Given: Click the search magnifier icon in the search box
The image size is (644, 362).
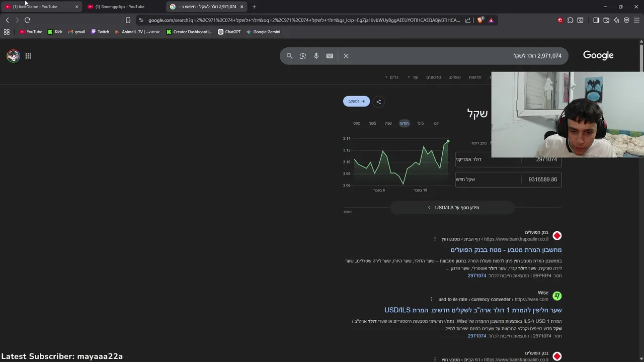Looking at the screenshot, I should click(x=289, y=56).
